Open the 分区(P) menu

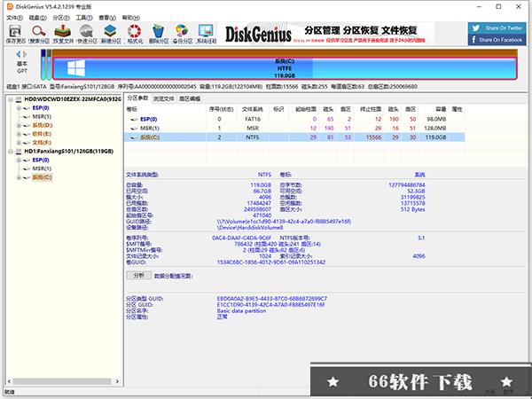(61, 18)
